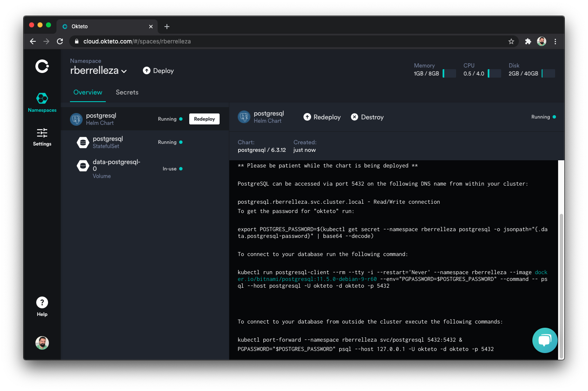Click the Running status in details header

(x=544, y=117)
